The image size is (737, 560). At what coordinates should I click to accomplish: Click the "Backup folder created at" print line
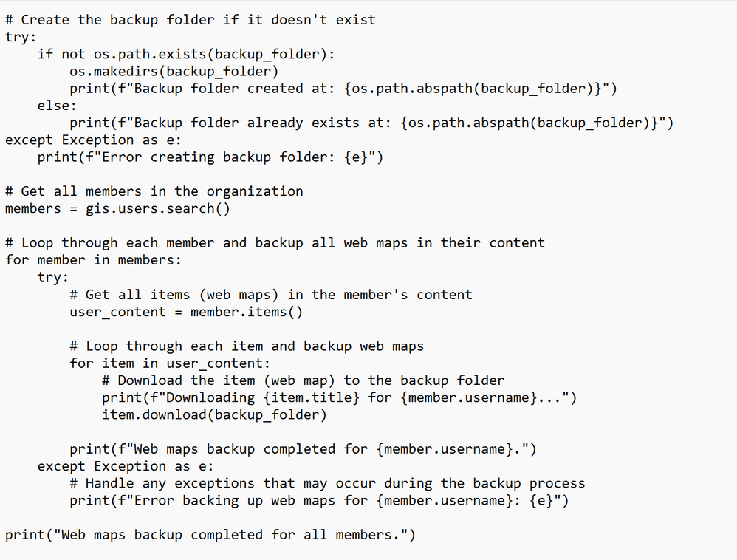click(343, 89)
